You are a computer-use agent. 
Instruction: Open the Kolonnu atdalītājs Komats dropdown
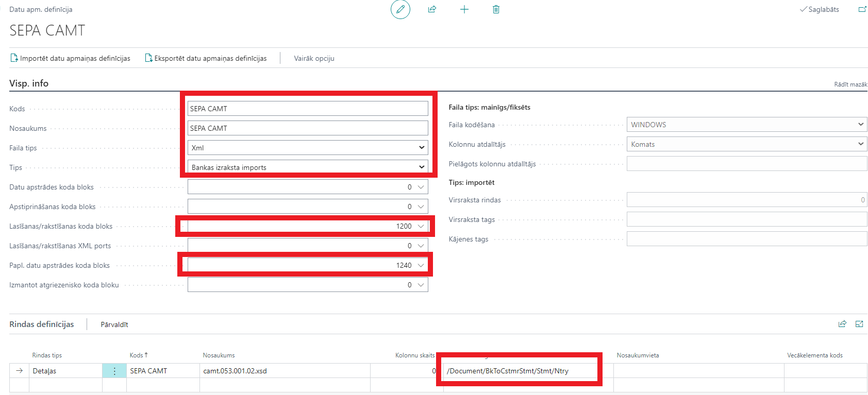coord(860,144)
